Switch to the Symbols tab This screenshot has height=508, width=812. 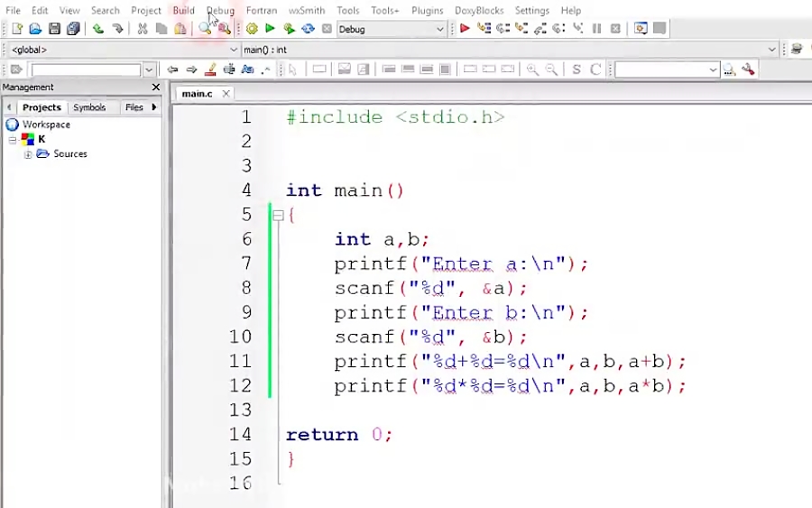(89, 107)
